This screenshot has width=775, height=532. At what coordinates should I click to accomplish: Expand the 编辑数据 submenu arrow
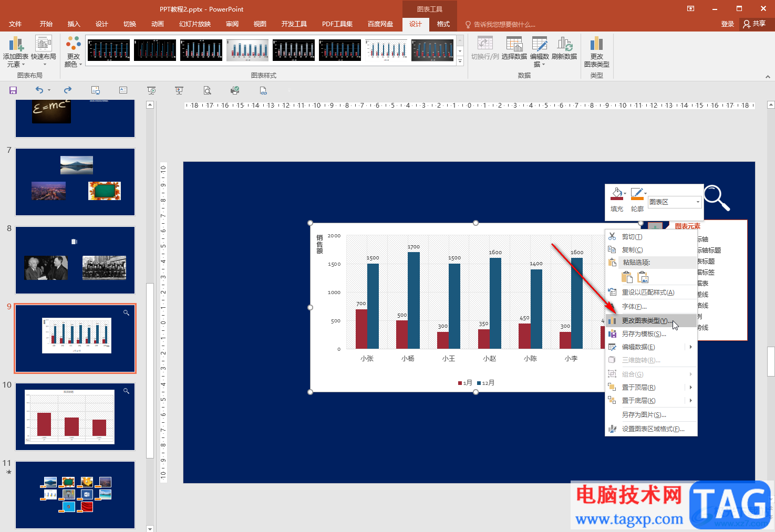click(x=690, y=347)
